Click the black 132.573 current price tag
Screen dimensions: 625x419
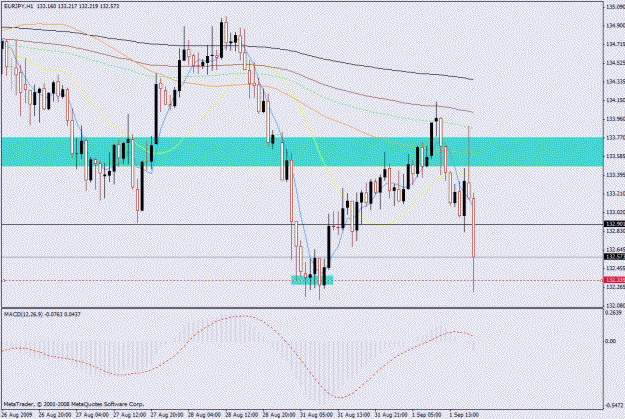tap(614, 257)
